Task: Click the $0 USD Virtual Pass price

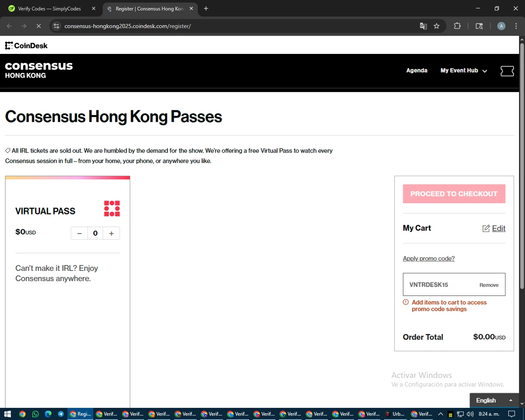Action: pos(26,232)
